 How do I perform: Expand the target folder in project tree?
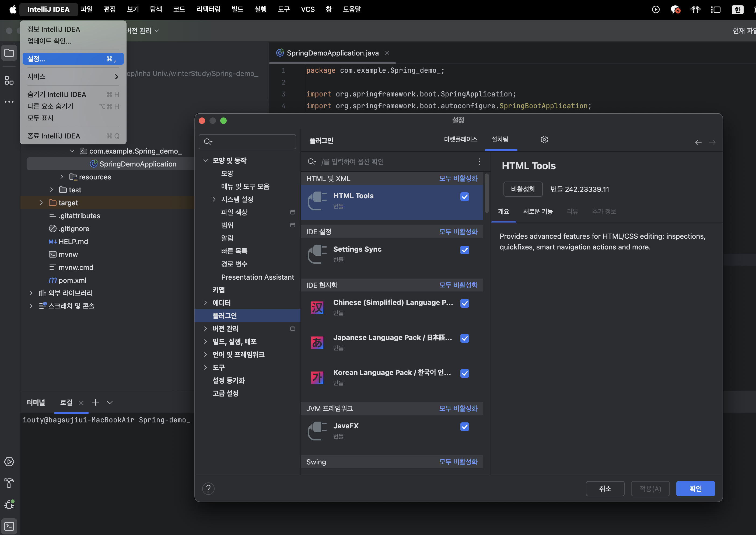[41, 203]
